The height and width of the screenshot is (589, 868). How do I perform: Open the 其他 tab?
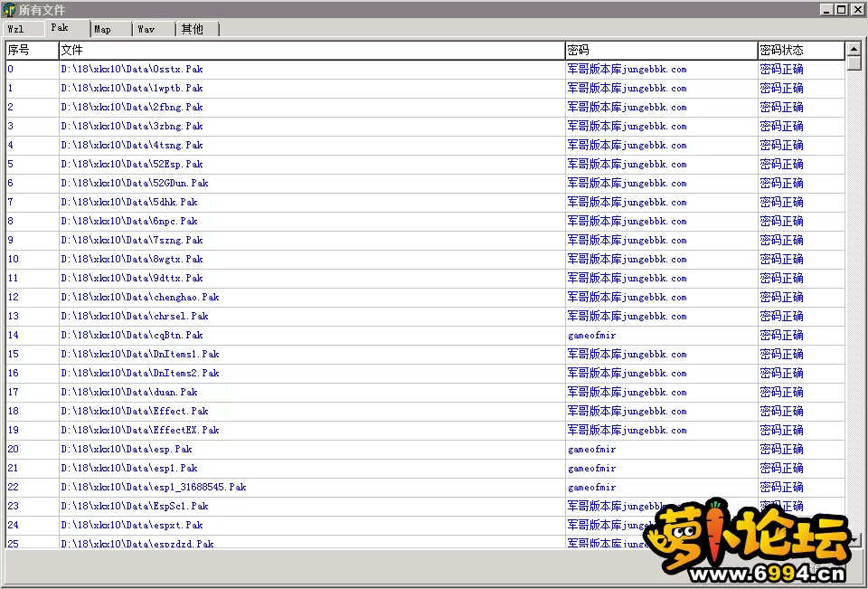(197, 29)
